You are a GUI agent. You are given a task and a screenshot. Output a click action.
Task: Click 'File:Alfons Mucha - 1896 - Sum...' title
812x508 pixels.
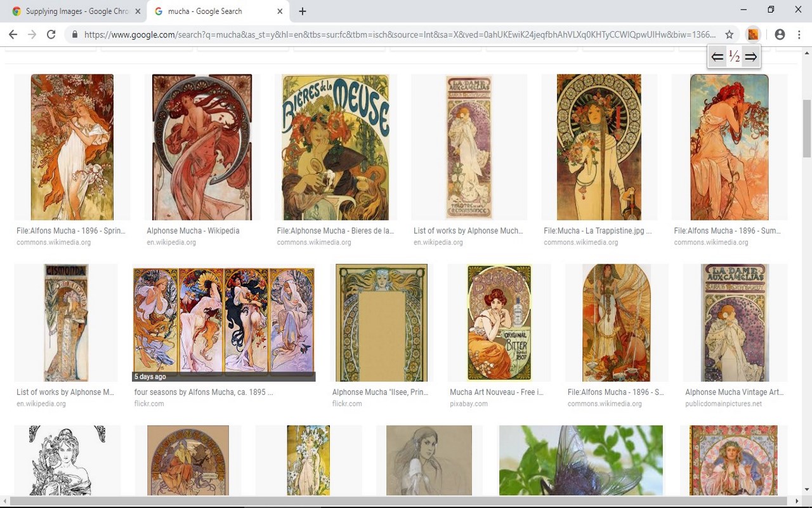pos(727,231)
